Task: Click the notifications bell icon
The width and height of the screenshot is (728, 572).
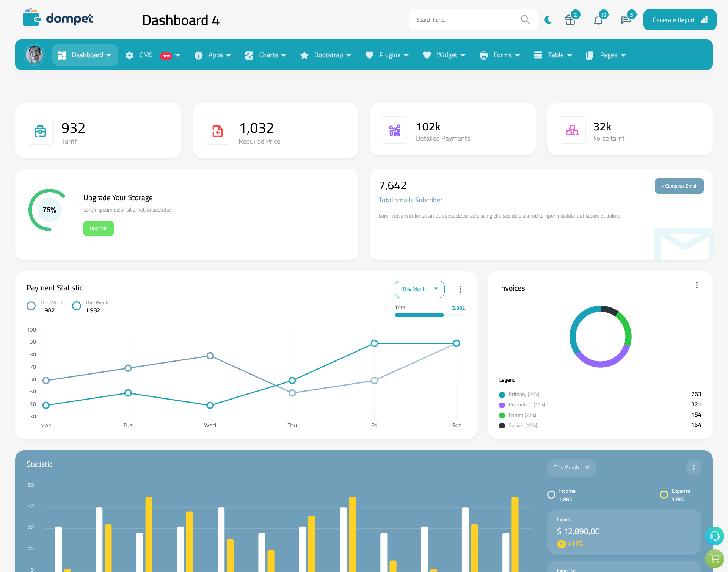Action: pyautogui.click(x=598, y=19)
